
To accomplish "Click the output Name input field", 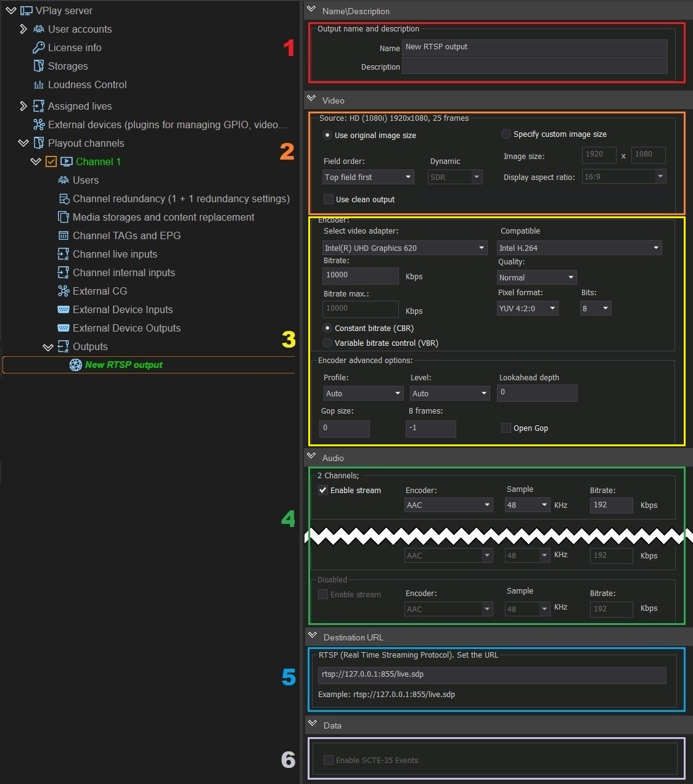I will click(x=535, y=47).
